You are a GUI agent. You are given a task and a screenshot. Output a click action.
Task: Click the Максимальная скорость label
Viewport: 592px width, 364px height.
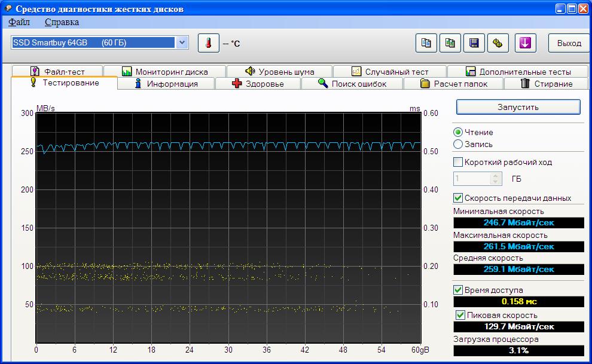click(x=501, y=235)
